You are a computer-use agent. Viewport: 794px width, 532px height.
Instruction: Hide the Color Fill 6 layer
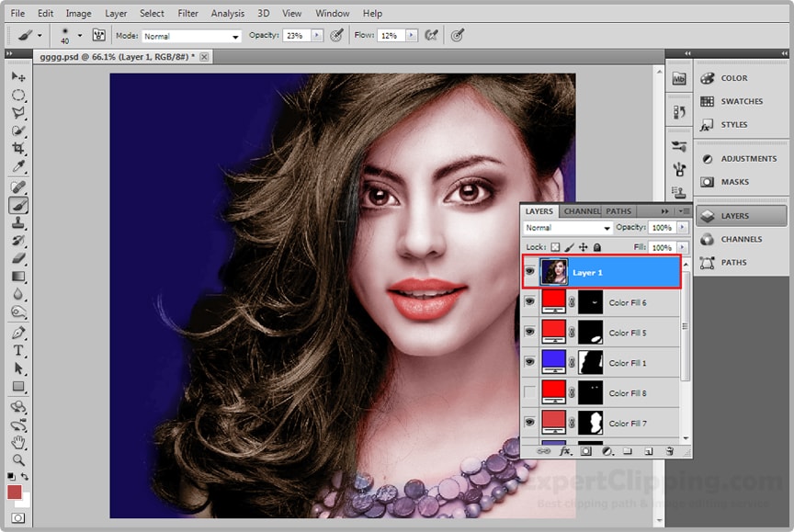pyautogui.click(x=529, y=302)
